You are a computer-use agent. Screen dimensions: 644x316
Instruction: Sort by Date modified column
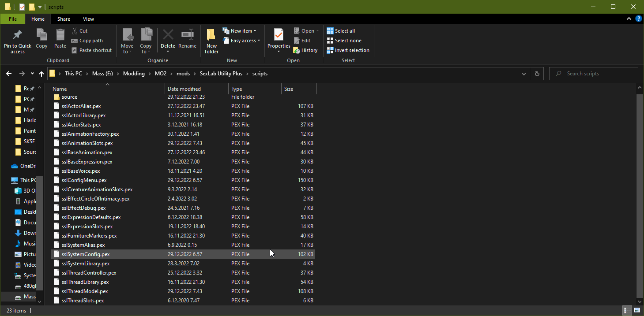(x=197, y=89)
